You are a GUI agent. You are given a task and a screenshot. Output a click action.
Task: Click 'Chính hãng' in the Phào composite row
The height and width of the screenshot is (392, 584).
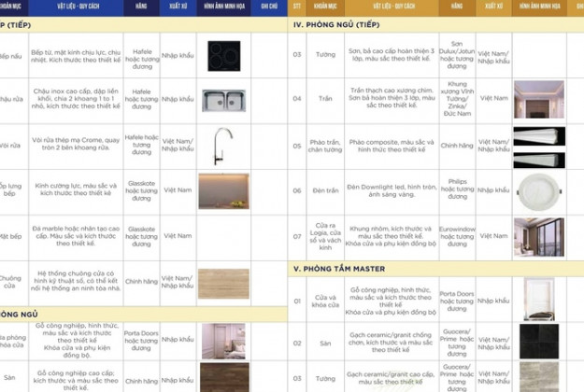point(457,146)
